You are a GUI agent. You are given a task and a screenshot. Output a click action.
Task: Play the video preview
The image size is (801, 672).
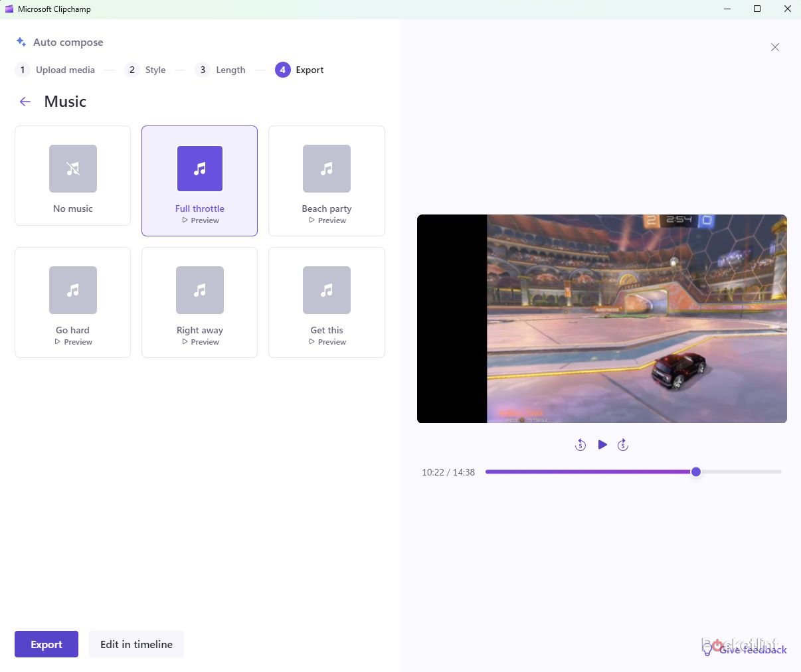602,445
